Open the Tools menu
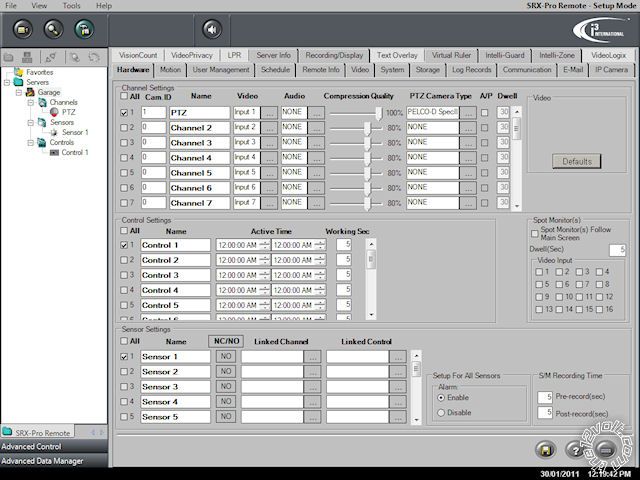 tap(71, 6)
